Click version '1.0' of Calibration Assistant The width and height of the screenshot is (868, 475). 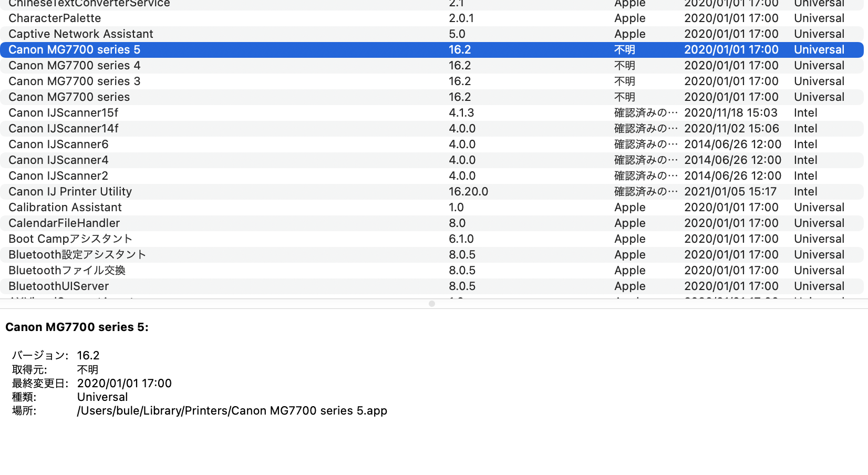pos(456,208)
